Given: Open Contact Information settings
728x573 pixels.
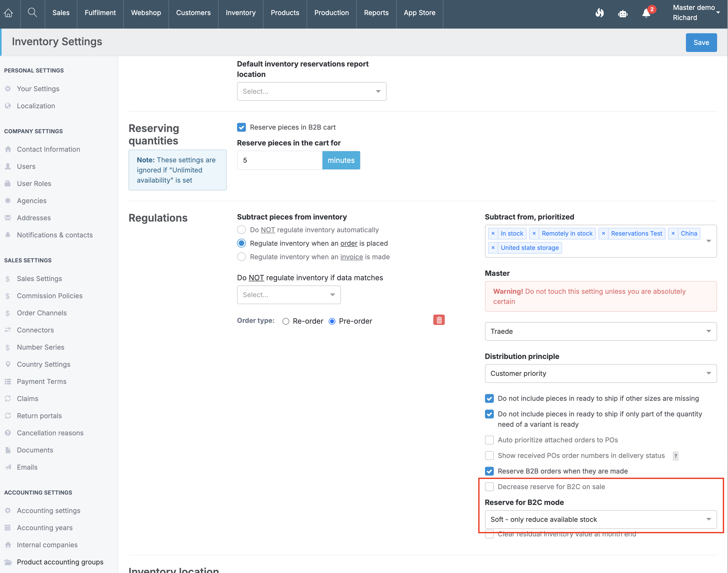Looking at the screenshot, I should pos(48,149).
